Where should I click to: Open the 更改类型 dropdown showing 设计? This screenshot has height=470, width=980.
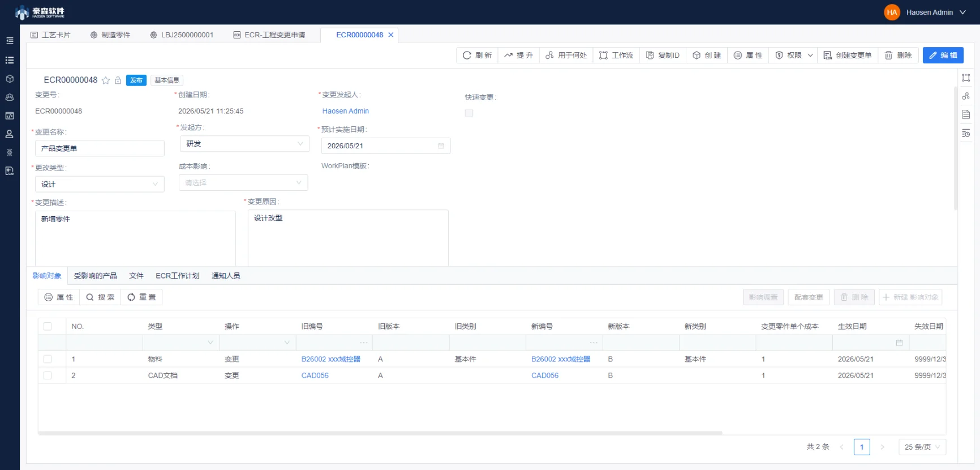[x=100, y=184]
